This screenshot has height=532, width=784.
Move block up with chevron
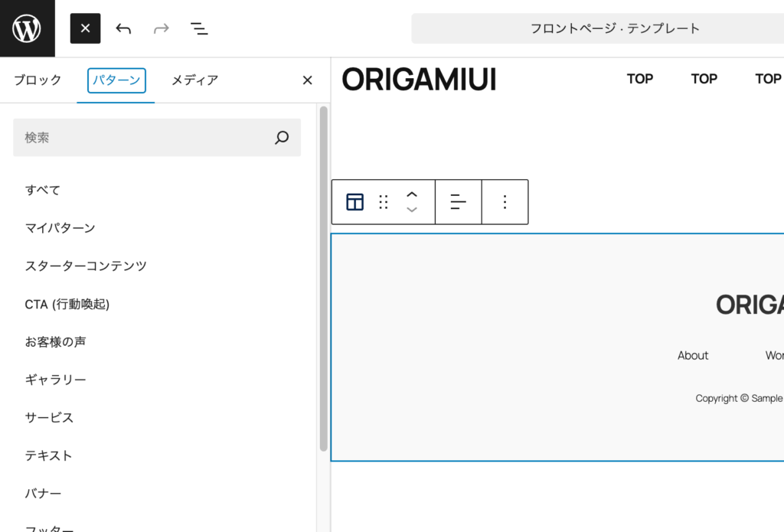coord(412,194)
